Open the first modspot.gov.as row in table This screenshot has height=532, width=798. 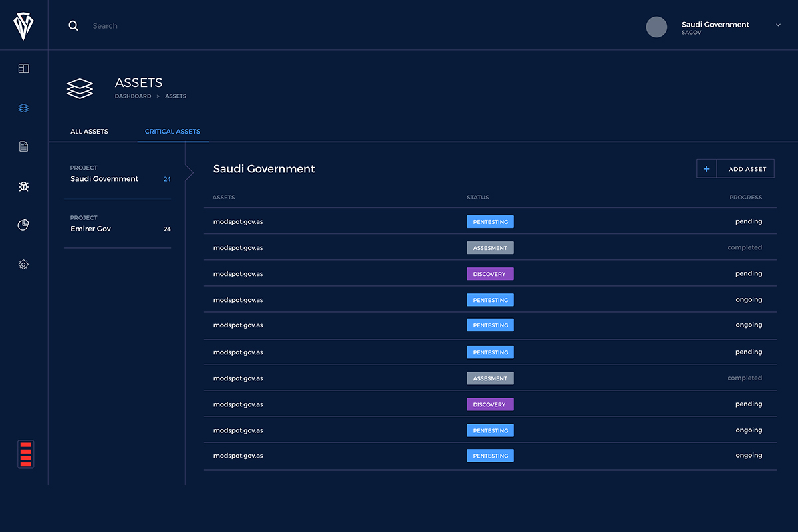coord(490,221)
